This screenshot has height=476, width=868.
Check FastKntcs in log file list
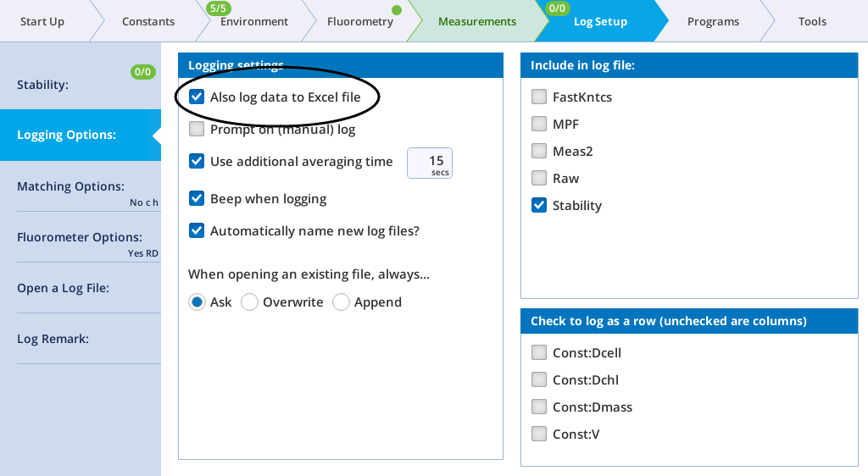click(x=538, y=97)
